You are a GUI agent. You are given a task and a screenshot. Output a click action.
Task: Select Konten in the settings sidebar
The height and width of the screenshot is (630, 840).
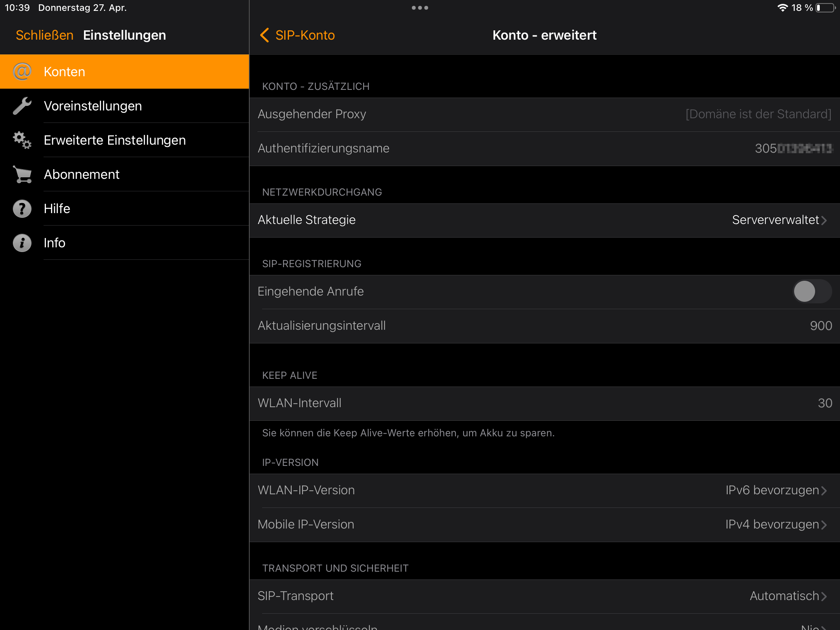[x=124, y=72]
